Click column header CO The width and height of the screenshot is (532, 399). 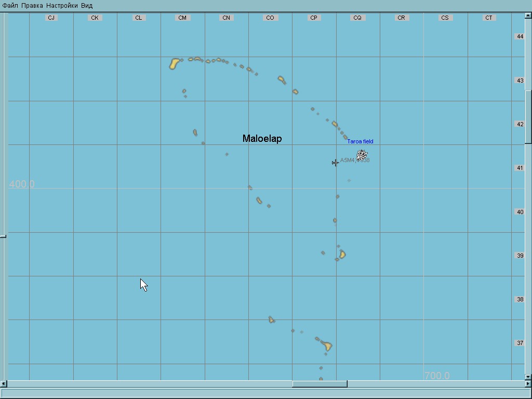coord(270,18)
